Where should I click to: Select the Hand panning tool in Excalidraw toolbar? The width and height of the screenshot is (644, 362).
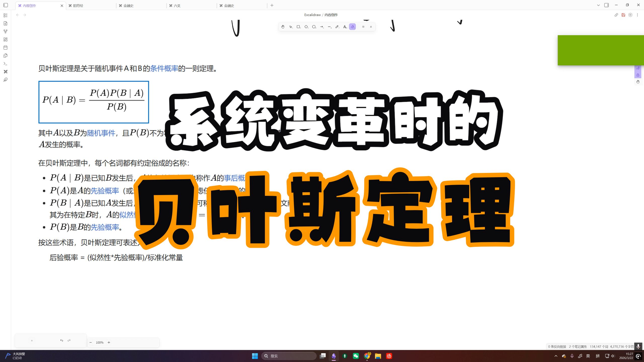(283, 27)
